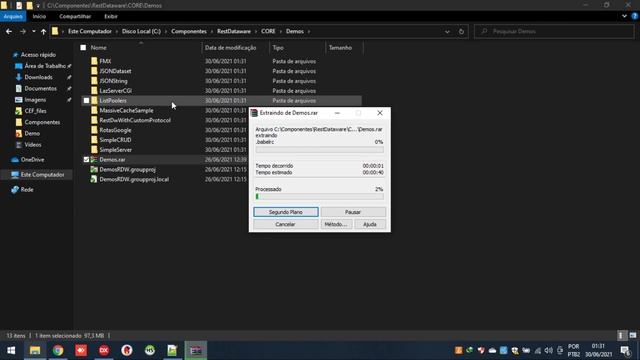Go forward with the forward arrow

[23, 31]
